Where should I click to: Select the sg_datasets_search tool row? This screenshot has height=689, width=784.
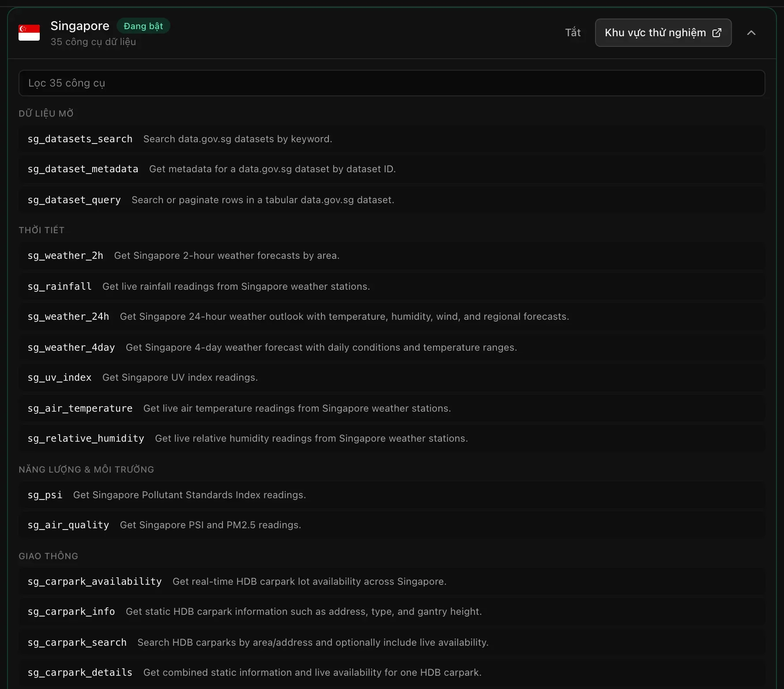[x=392, y=139]
